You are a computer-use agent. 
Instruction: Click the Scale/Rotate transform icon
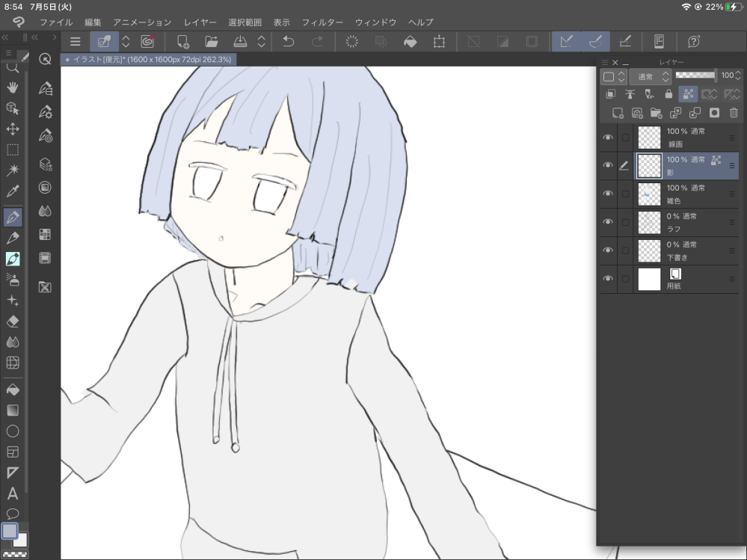pyautogui.click(x=439, y=41)
